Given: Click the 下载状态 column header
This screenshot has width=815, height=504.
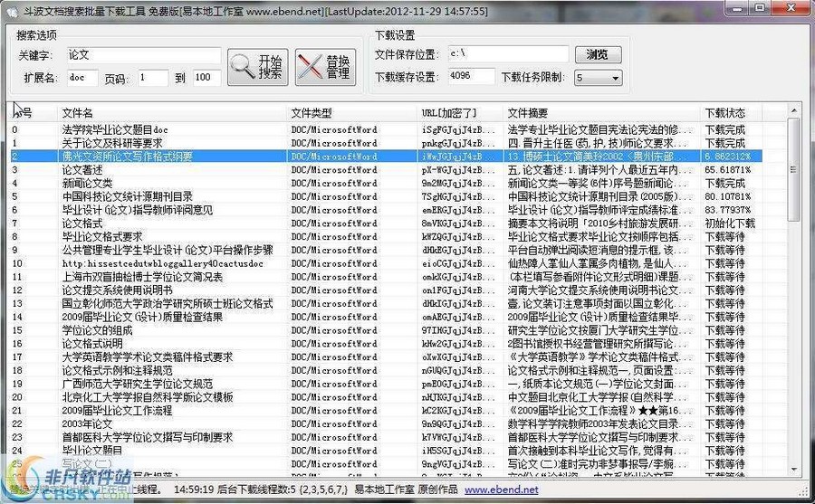Looking at the screenshot, I should pyautogui.click(x=731, y=113).
